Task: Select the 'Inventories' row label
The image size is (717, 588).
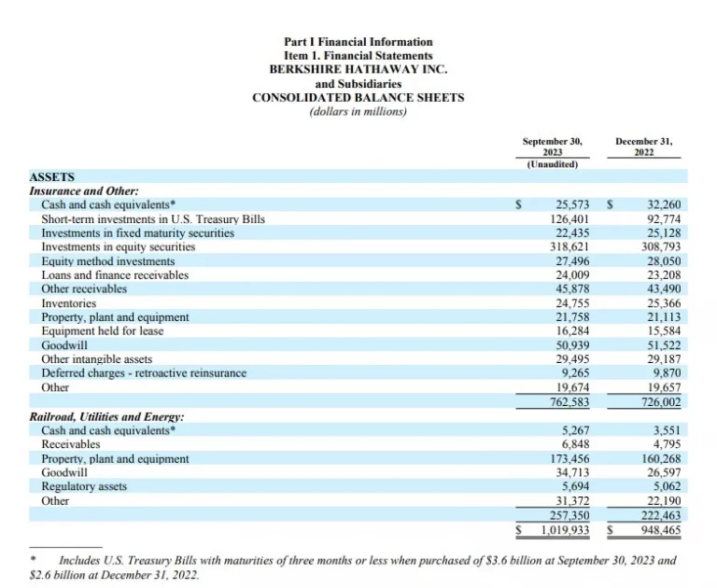Action: pos(68,303)
